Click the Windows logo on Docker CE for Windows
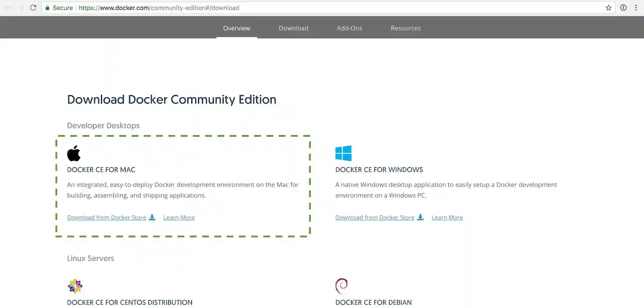This screenshot has height=308, width=644. [343, 153]
